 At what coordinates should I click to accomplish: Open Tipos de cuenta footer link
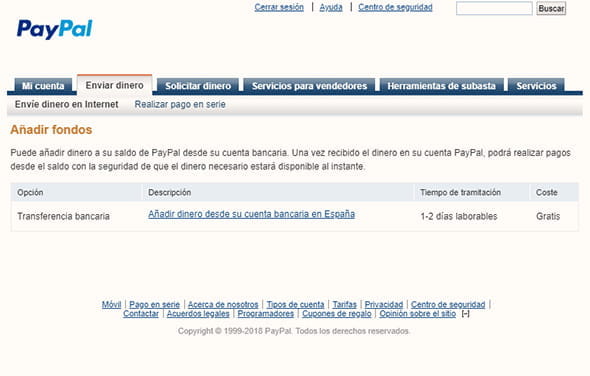pos(295,304)
